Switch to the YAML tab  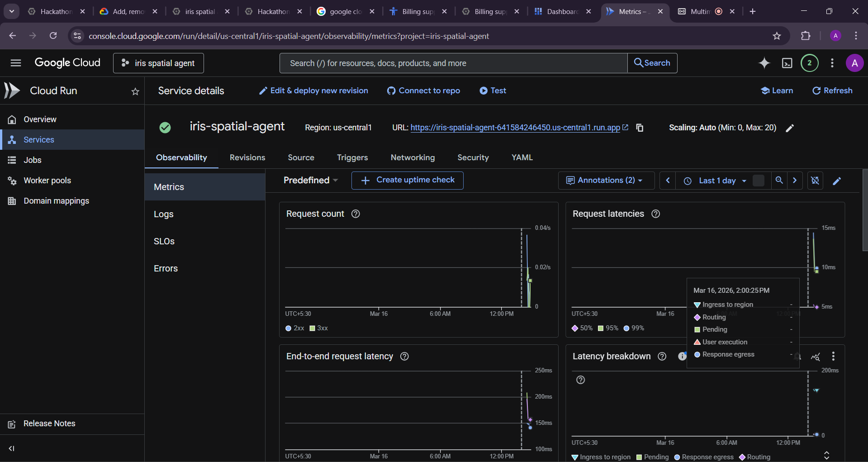point(522,157)
